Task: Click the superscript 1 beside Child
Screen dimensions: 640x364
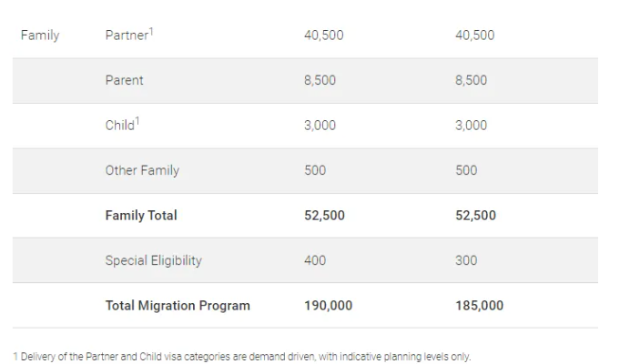Action: [x=137, y=121]
